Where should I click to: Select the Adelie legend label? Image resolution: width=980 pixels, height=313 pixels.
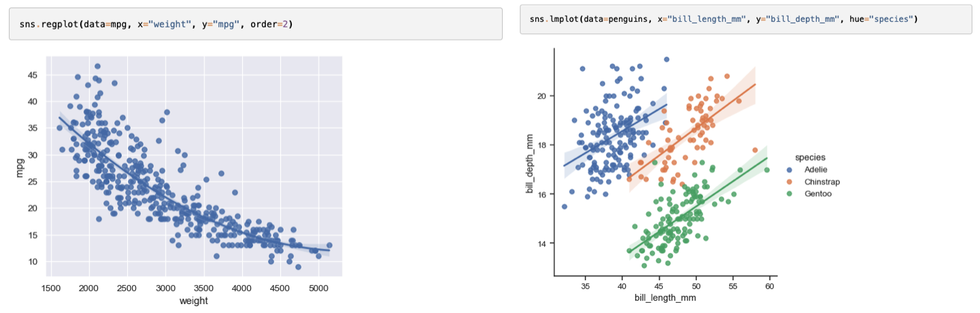817,169
